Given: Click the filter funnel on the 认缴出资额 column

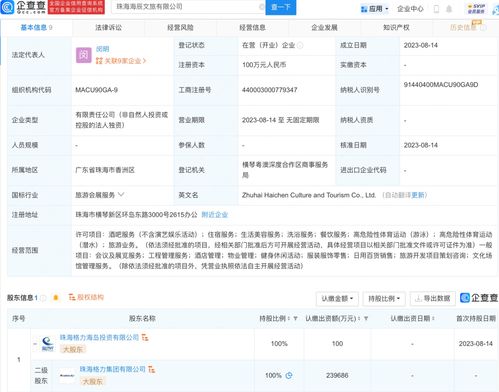Looking at the screenshot, I should click(366, 319).
